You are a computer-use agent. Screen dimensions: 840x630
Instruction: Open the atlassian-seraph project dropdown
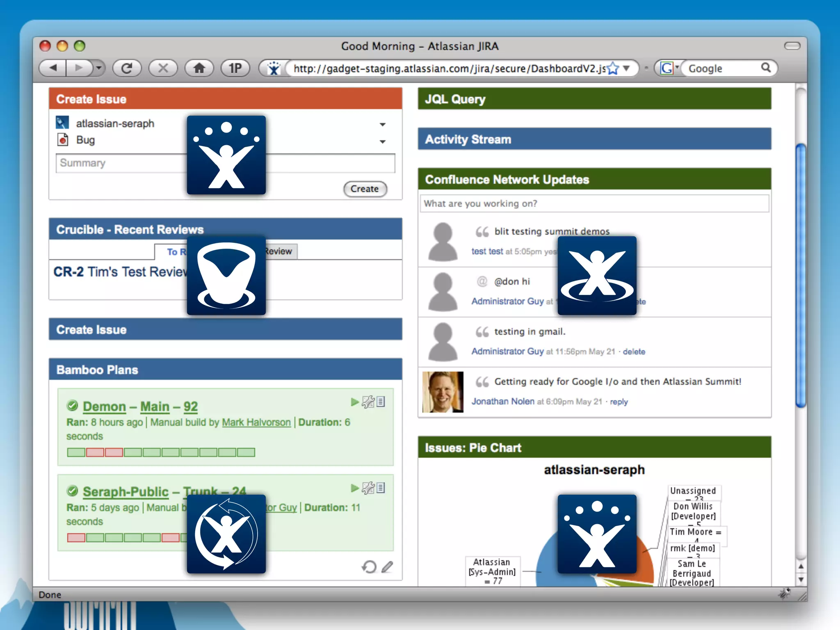382,124
